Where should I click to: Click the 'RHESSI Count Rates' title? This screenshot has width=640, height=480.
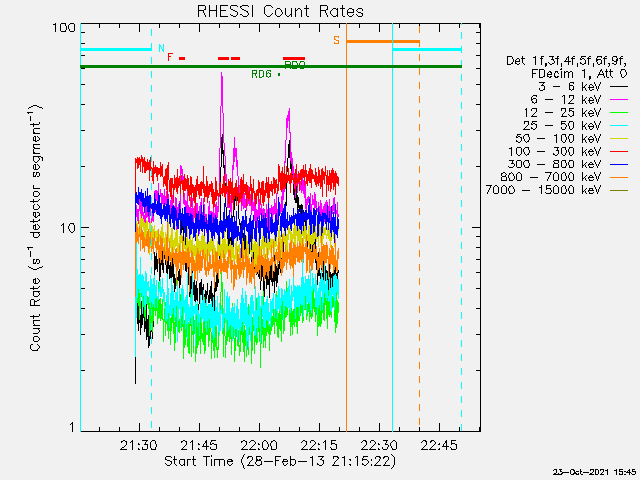click(x=280, y=11)
